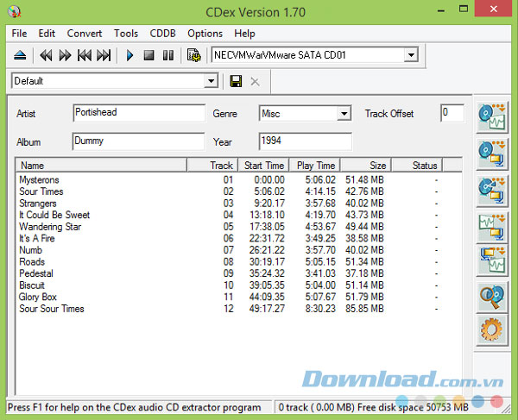Sort tracks by Play Time column header
This screenshot has width=518, height=420.
point(315,165)
